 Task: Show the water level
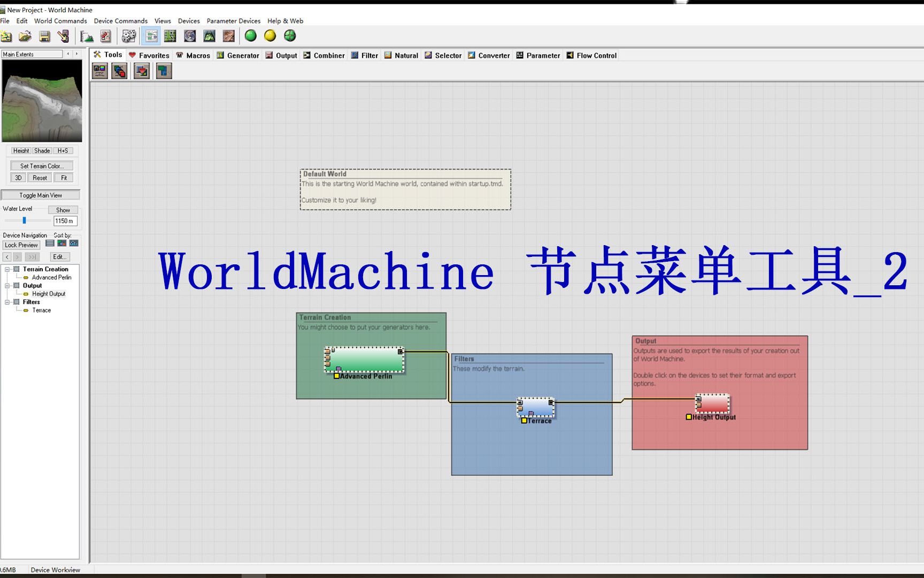(x=63, y=210)
